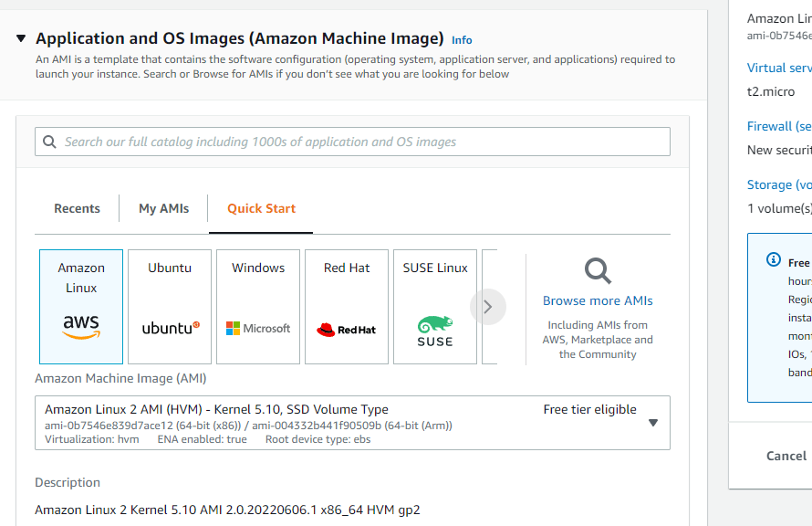The height and width of the screenshot is (526, 812).
Task: Click the Amazon Machine Image (AMI) label
Action: click(x=120, y=378)
